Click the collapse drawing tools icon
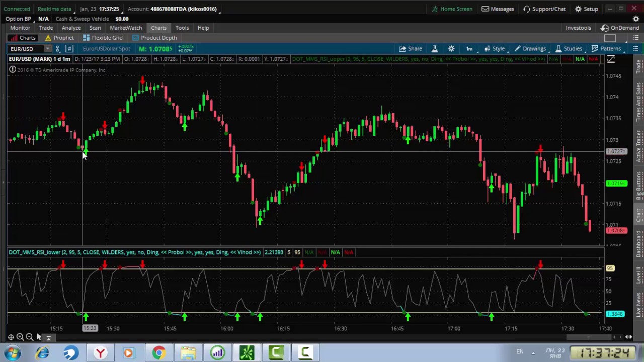Screen dimensions: 644x362 tap(48, 338)
